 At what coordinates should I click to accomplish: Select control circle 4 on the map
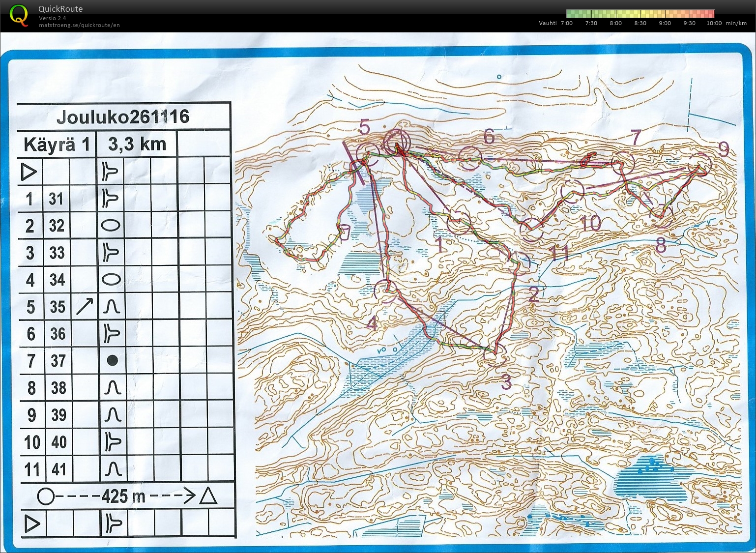click(x=385, y=290)
